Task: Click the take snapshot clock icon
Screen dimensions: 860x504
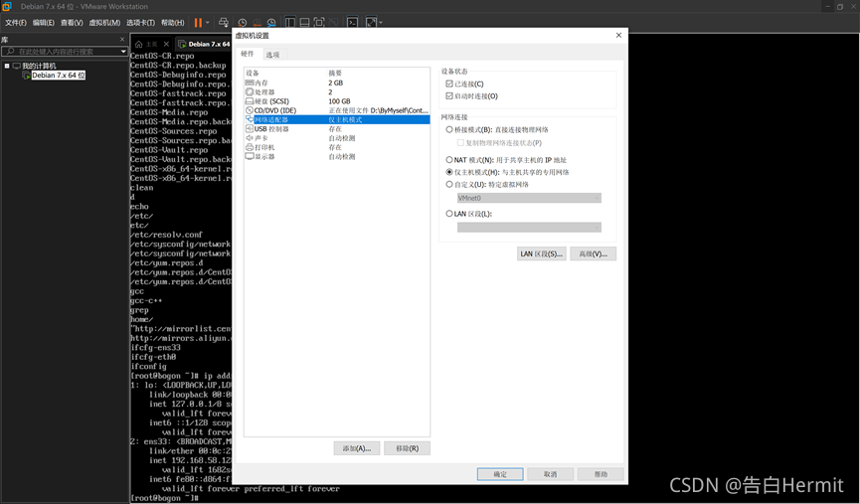Action: coord(242,23)
